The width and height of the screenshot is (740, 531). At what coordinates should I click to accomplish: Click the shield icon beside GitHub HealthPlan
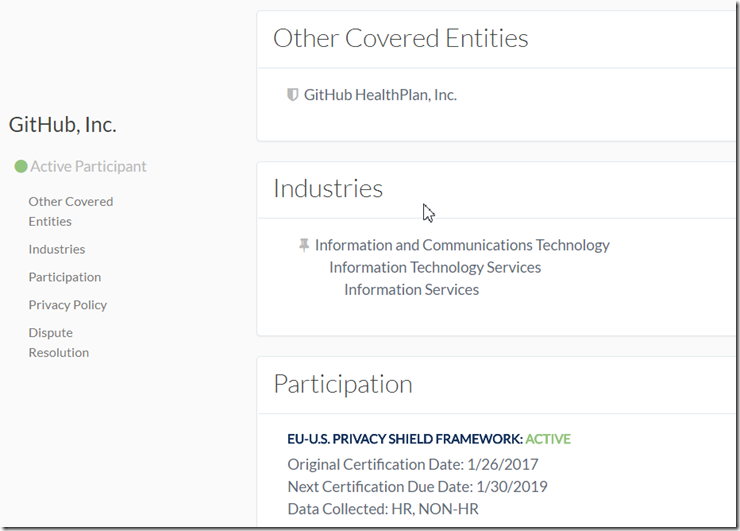(x=293, y=95)
